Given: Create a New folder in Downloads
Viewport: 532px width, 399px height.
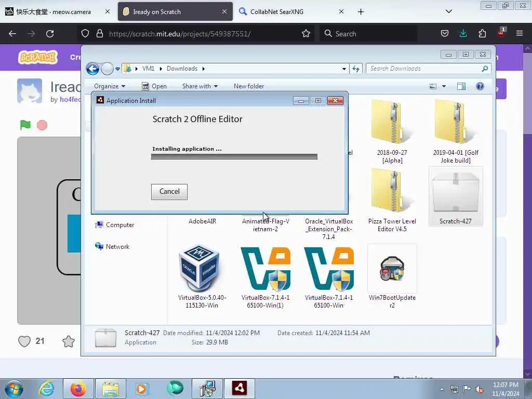Looking at the screenshot, I should 249,86.
